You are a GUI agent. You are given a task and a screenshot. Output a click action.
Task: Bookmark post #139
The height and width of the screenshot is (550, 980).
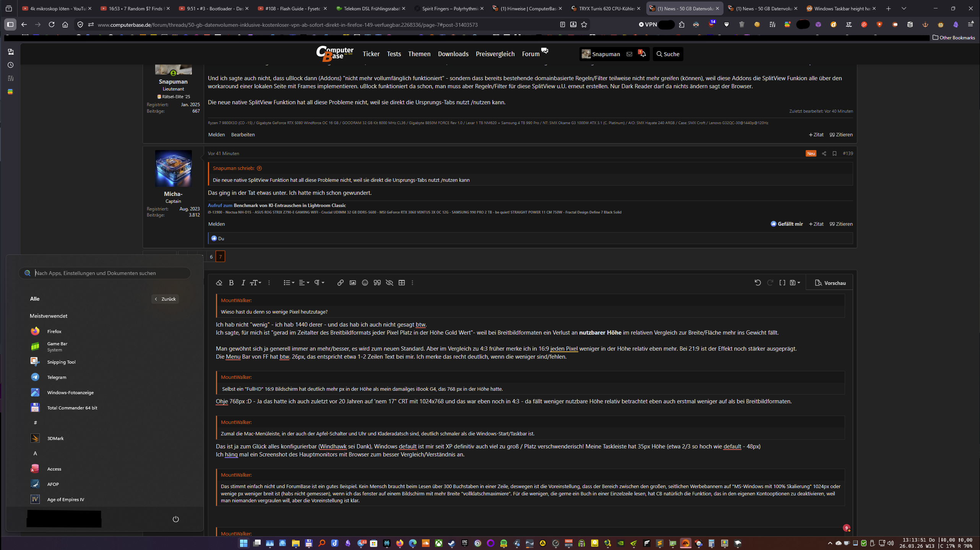click(834, 153)
